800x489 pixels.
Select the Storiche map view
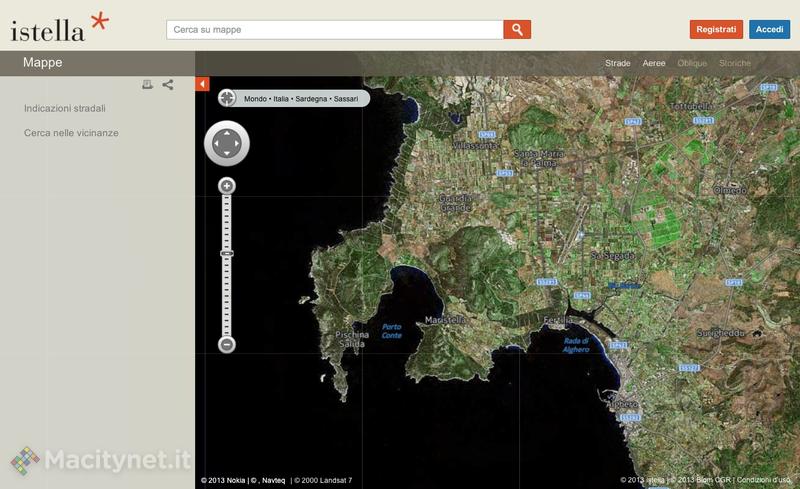[735, 63]
